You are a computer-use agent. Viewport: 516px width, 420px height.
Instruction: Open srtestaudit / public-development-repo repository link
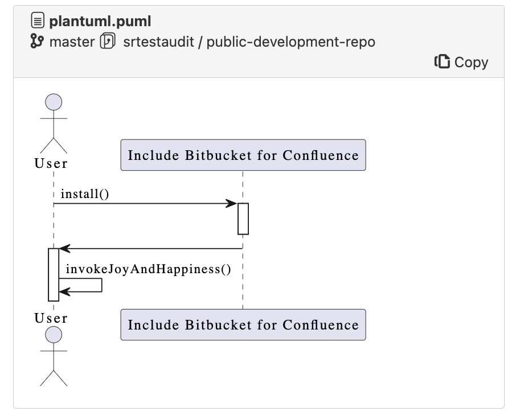point(249,42)
